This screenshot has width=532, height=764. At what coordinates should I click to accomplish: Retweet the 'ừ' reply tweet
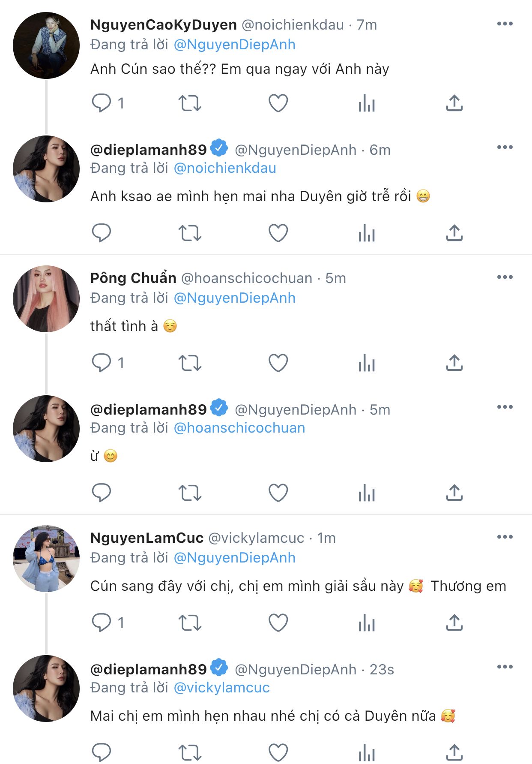(190, 493)
